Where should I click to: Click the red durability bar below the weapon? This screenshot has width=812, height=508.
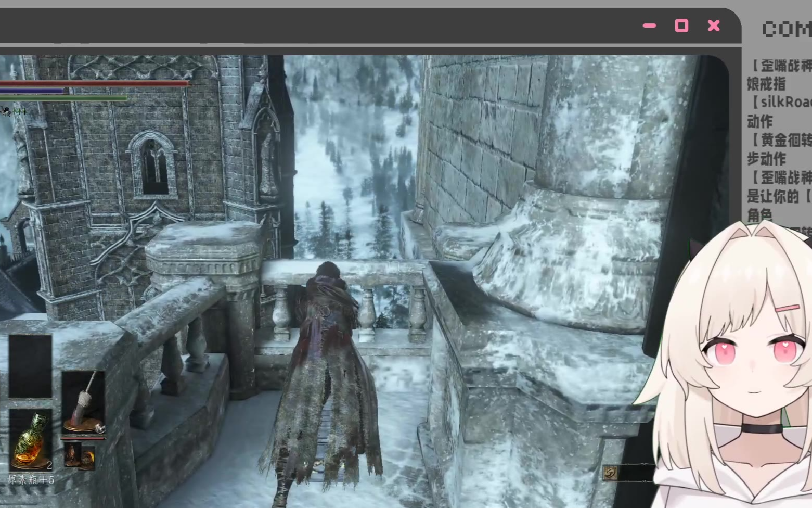tap(83, 438)
